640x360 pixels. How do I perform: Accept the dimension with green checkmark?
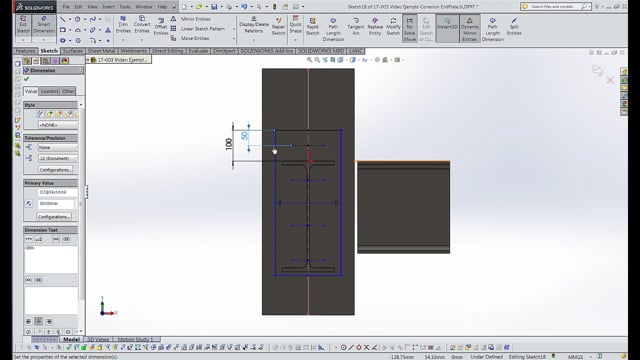(x=27, y=79)
